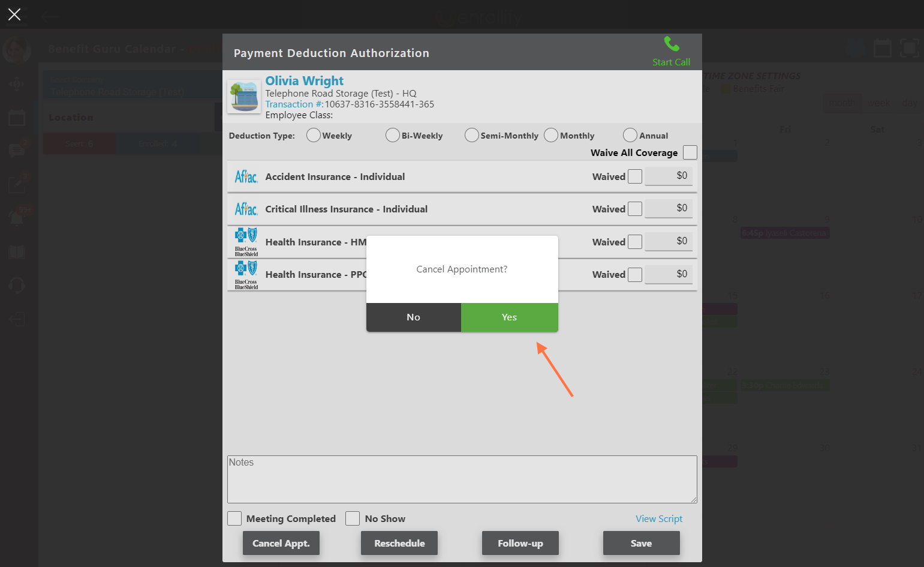Image resolution: width=924 pixels, height=567 pixels.
Task: Save the payment deduction authorization
Action: (642, 543)
